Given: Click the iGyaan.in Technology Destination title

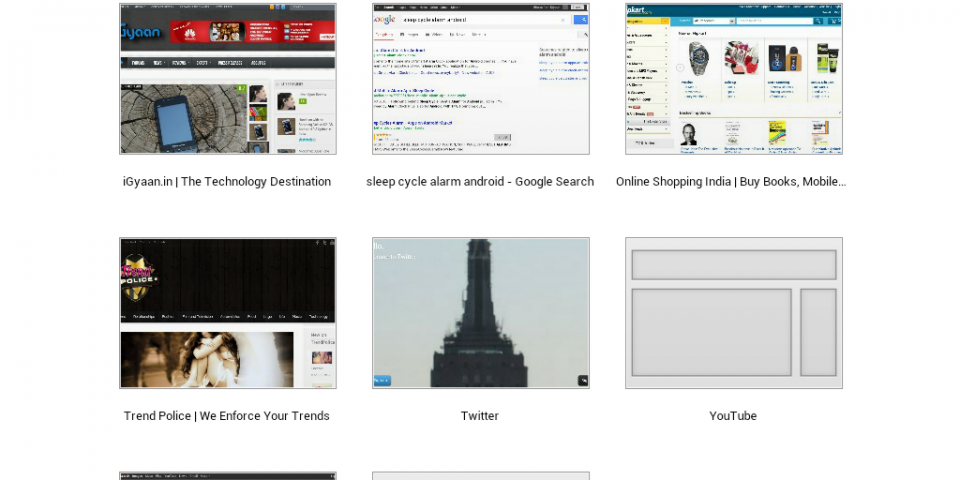Looking at the screenshot, I should 227,182.
